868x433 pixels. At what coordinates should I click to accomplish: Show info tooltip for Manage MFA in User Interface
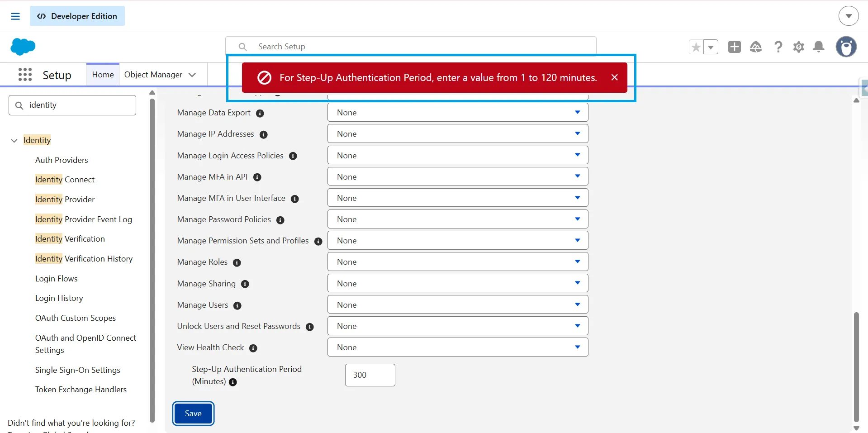(x=295, y=199)
